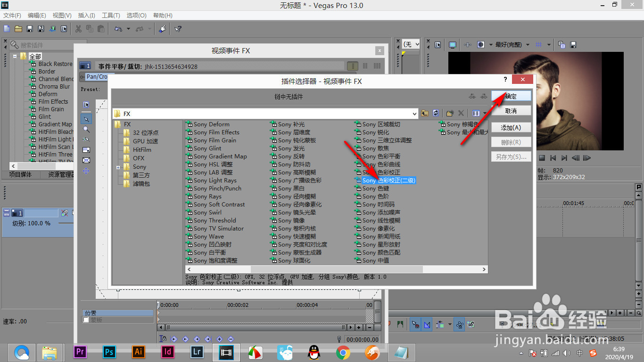The height and width of the screenshot is (362, 644).
Task: Open the Undo history dropdown arrow
Action: point(128,29)
